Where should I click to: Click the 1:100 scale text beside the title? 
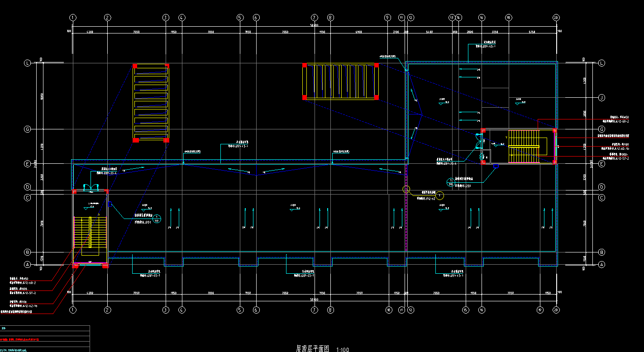tap(343, 349)
